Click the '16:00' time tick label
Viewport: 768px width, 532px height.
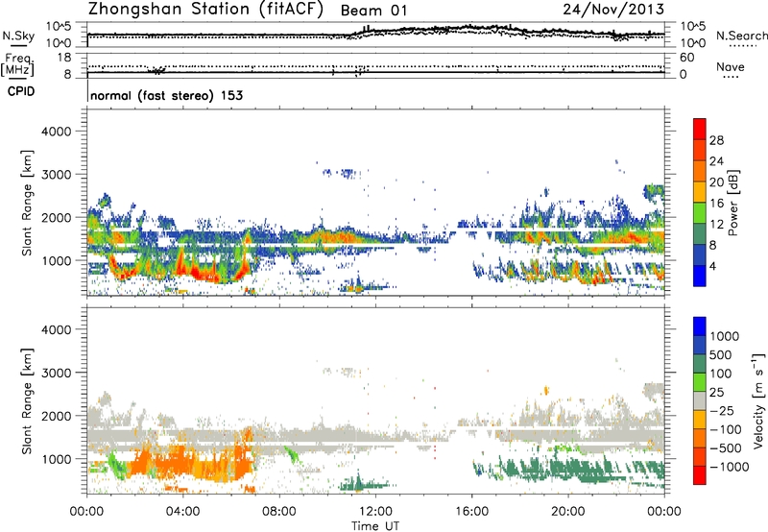pos(472,512)
